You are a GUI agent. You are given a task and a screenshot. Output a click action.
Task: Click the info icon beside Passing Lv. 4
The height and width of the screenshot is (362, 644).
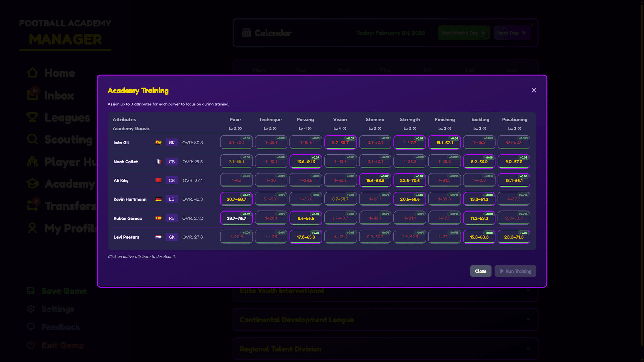[x=310, y=129]
